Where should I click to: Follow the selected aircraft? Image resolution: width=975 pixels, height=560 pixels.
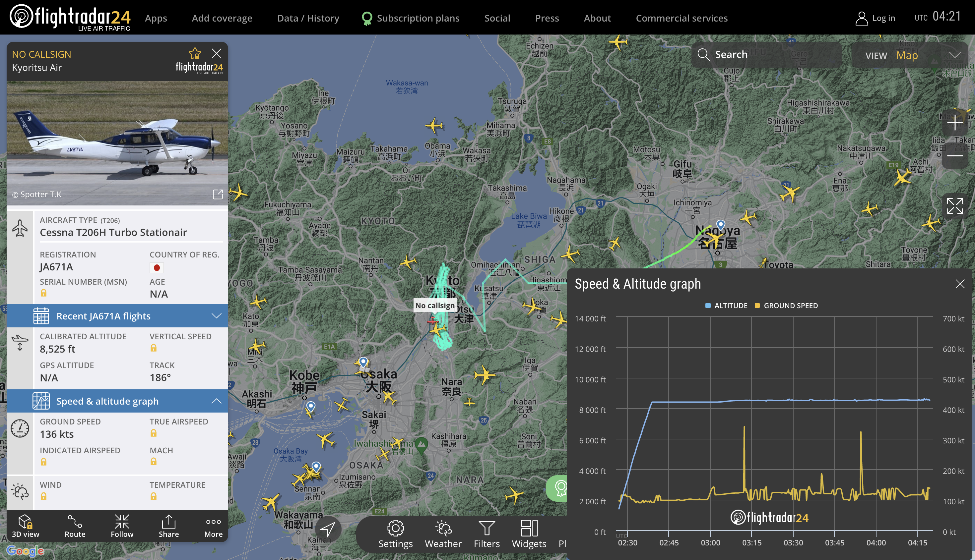(122, 526)
